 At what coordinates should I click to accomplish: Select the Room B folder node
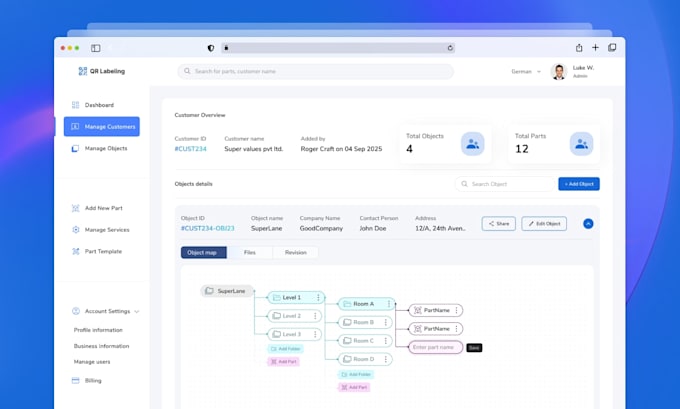[x=365, y=322]
